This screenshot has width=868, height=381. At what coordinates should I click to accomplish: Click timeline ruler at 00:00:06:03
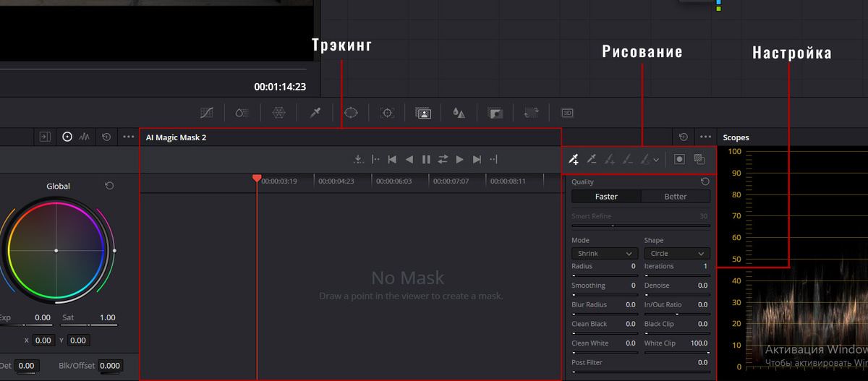pos(393,181)
